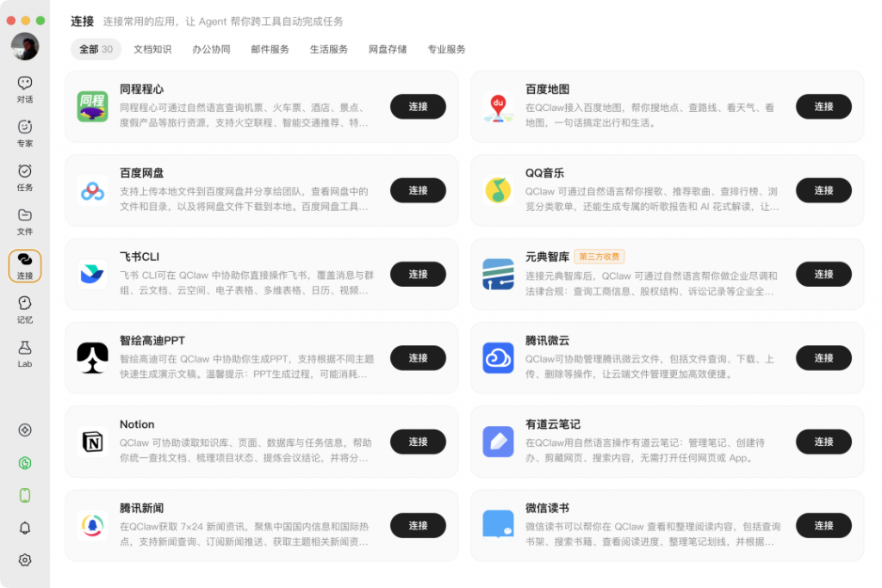This screenshot has width=882, height=588.
Task: Connect the 腾讯新闻 app
Action: [418, 525]
